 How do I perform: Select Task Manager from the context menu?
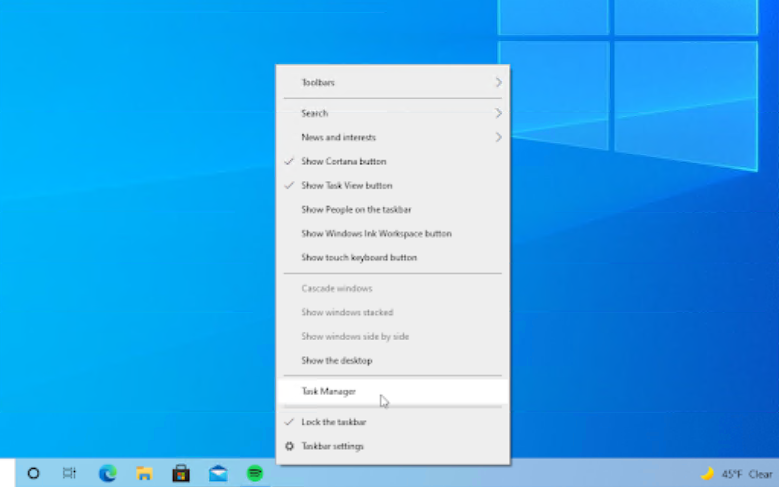328,391
